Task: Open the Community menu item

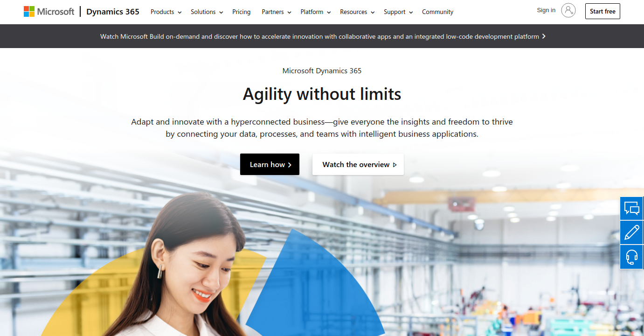Action: (437, 12)
